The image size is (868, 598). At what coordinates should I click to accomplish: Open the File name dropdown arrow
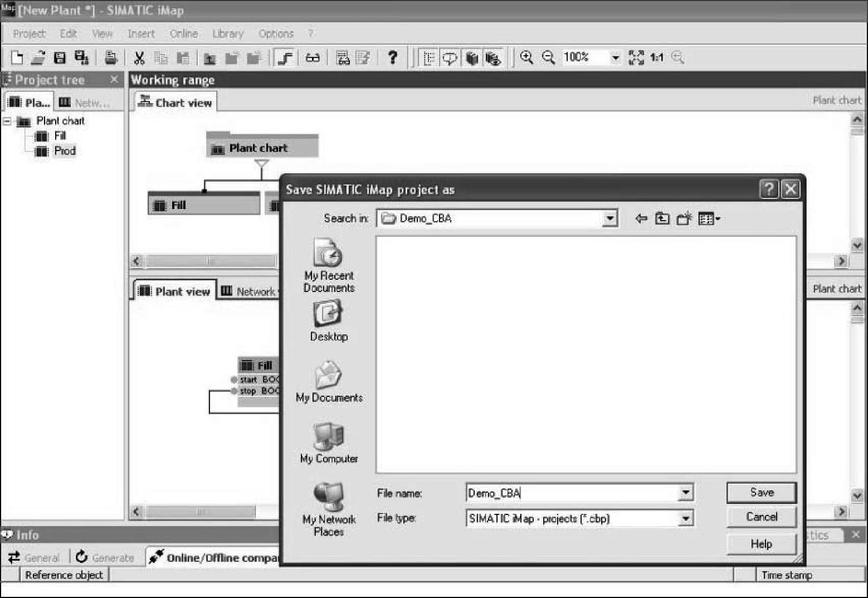pos(686,493)
